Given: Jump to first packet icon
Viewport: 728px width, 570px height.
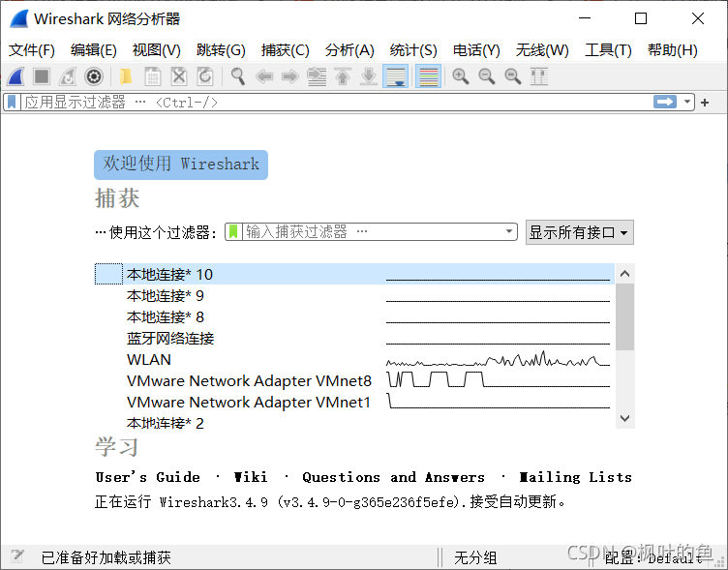Looking at the screenshot, I should pos(343,76).
